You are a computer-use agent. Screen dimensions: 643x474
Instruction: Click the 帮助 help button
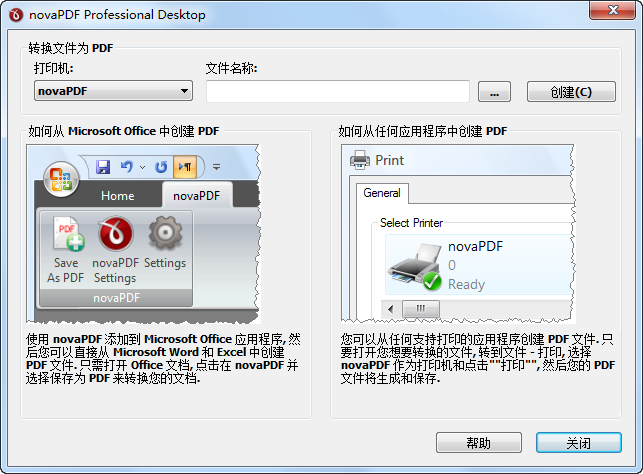point(479,442)
